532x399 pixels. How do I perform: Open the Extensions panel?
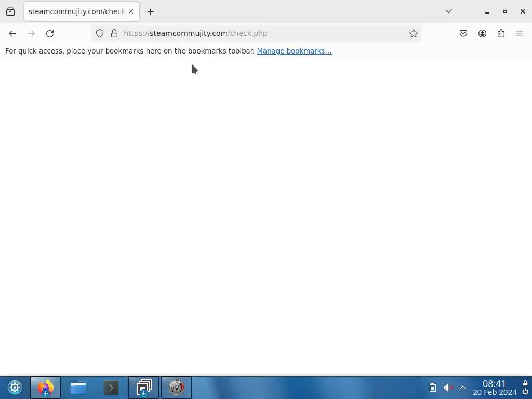point(501,33)
